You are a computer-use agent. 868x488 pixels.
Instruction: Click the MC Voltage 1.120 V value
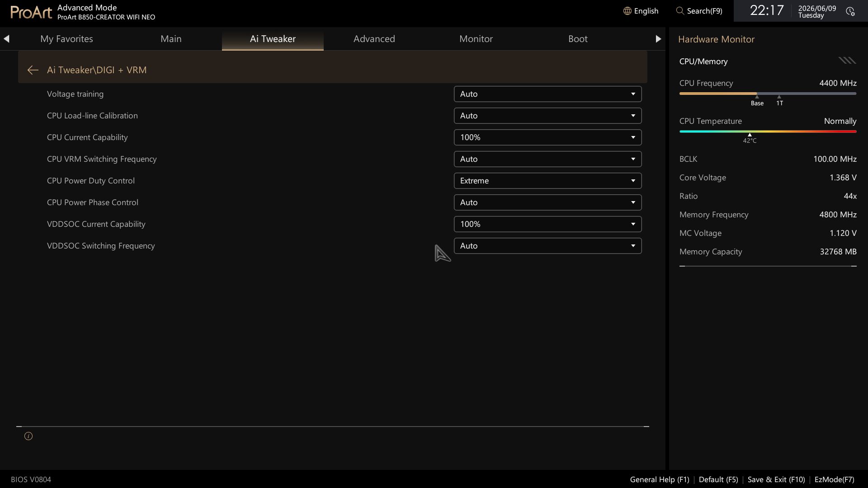tap(843, 233)
